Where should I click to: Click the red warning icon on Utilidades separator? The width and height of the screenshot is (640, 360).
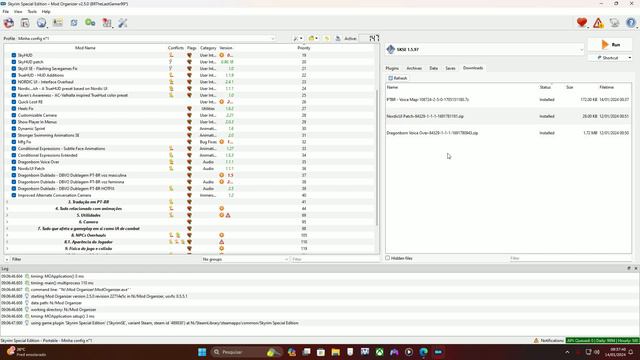pyautogui.click(x=228, y=215)
